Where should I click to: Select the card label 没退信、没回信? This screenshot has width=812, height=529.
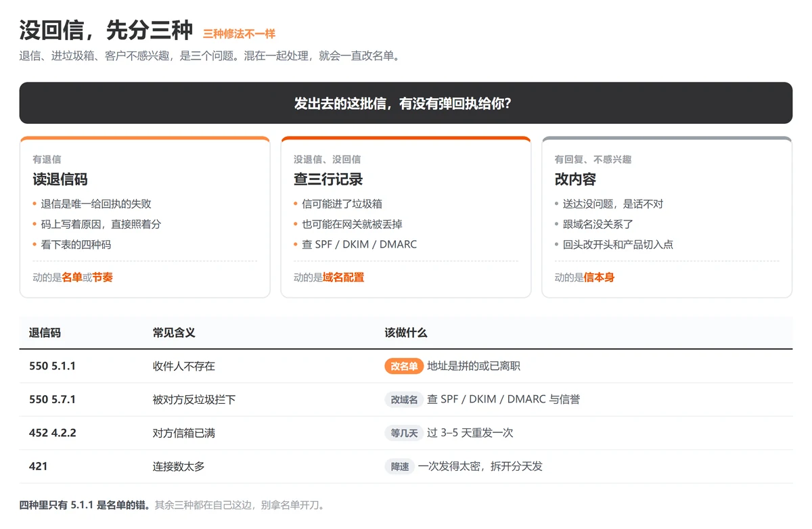point(327,160)
